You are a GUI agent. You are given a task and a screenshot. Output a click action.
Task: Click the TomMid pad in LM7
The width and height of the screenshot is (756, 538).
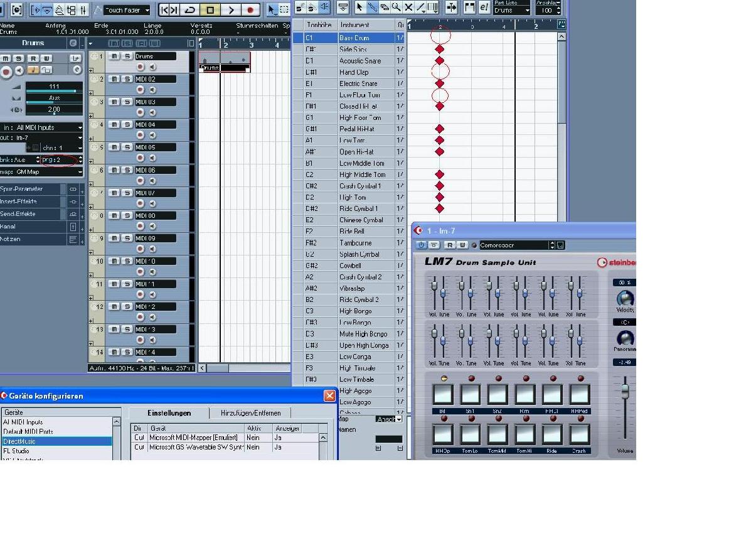coord(498,434)
